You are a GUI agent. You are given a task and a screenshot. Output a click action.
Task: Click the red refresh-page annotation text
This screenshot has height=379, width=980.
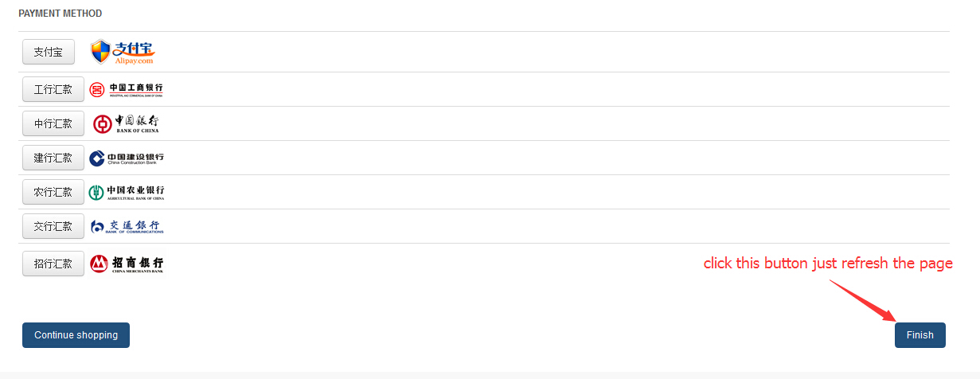click(x=828, y=264)
